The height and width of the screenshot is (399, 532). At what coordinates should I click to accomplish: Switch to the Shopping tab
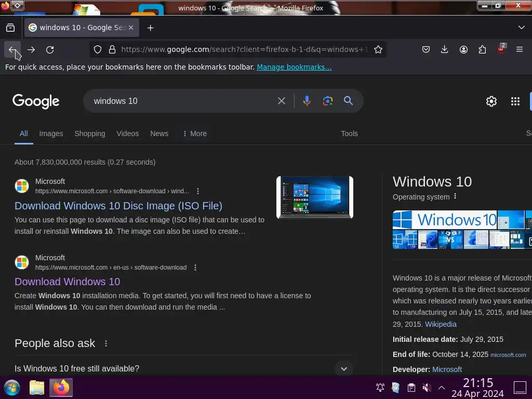click(89, 134)
